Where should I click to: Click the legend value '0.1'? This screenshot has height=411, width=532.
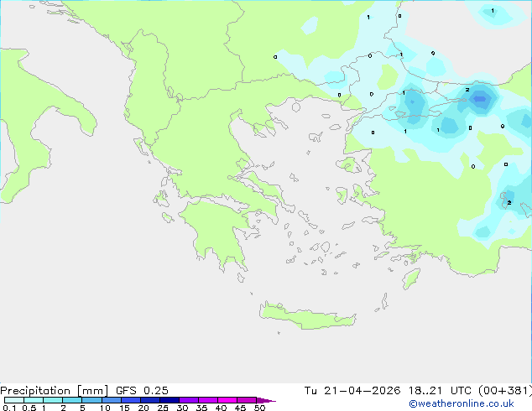(9, 408)
